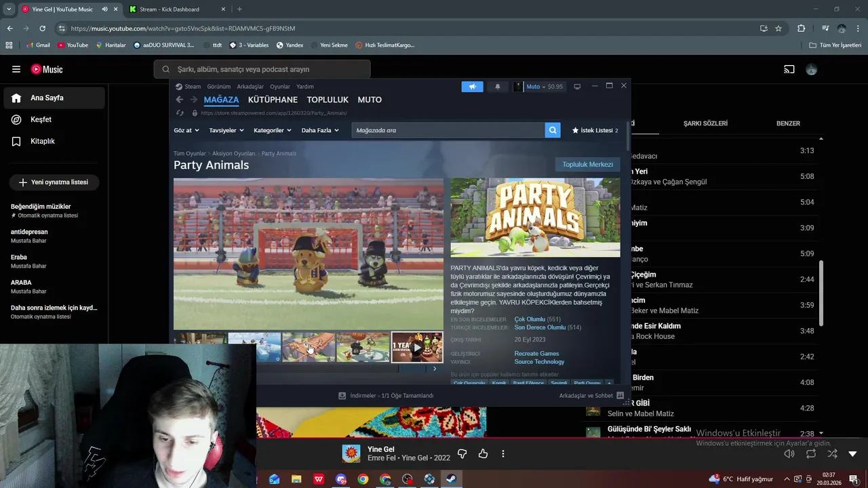The width and height of the screenshot is (868, 488).
Task: Show next screenshot thumbnails with arrow
Action: (435, 369)
